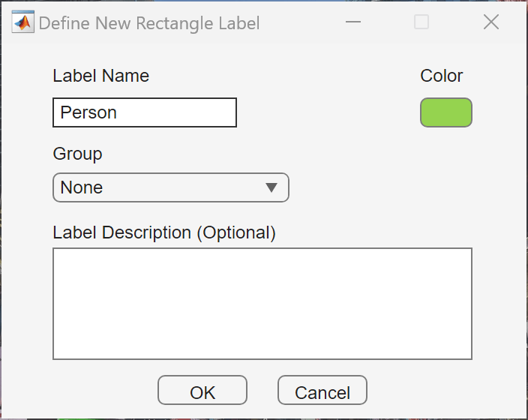Minimize the Define New Rectangle Label dialog
The width and height of the screenshot is (528, 420).
(353, 22)
